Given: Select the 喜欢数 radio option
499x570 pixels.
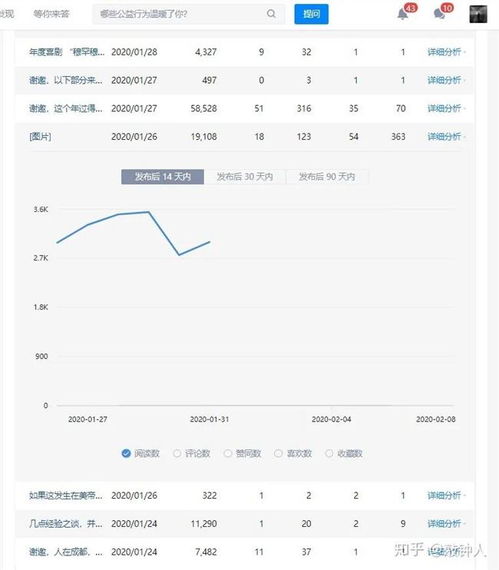Looking at the screenshot, I should pyautogui.click(x=293, y=453).
